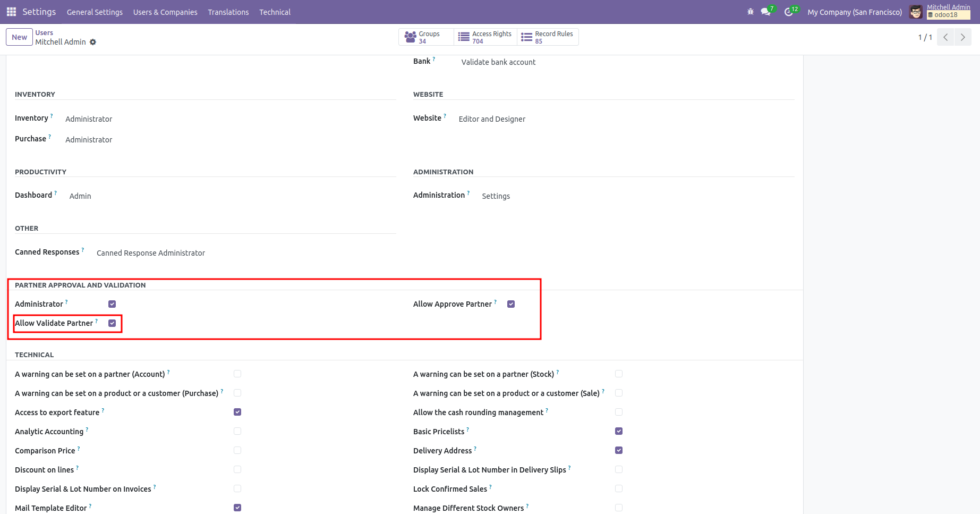Open the Technical menu
The image size is (980, 514).
(x=275, y=12)
